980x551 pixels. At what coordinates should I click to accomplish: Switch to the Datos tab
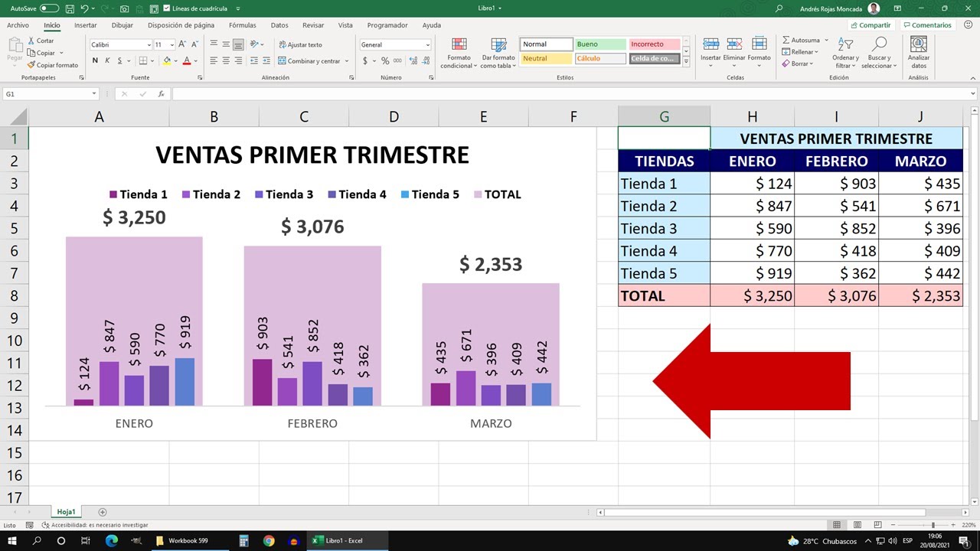tap(279, 25)
